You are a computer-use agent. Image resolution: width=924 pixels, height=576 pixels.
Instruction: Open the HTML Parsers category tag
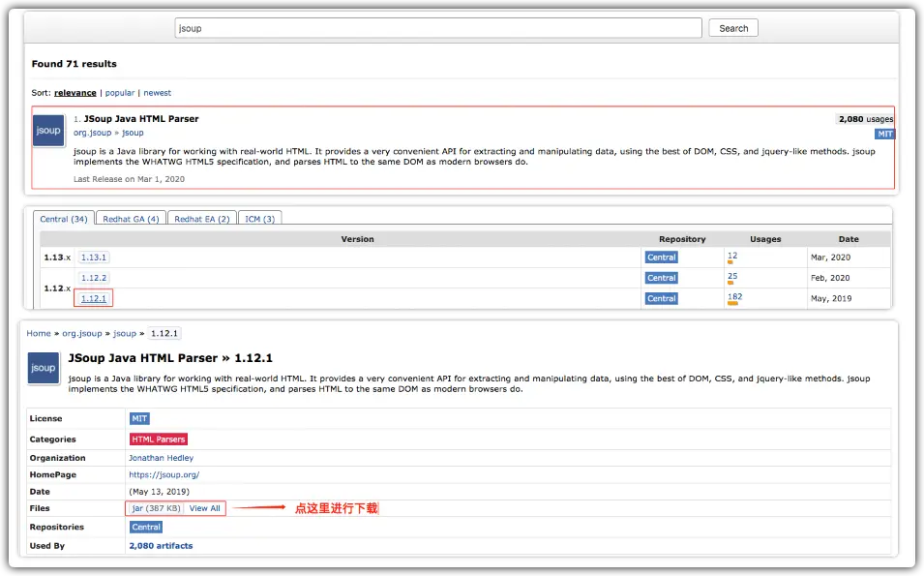(158, 440)
